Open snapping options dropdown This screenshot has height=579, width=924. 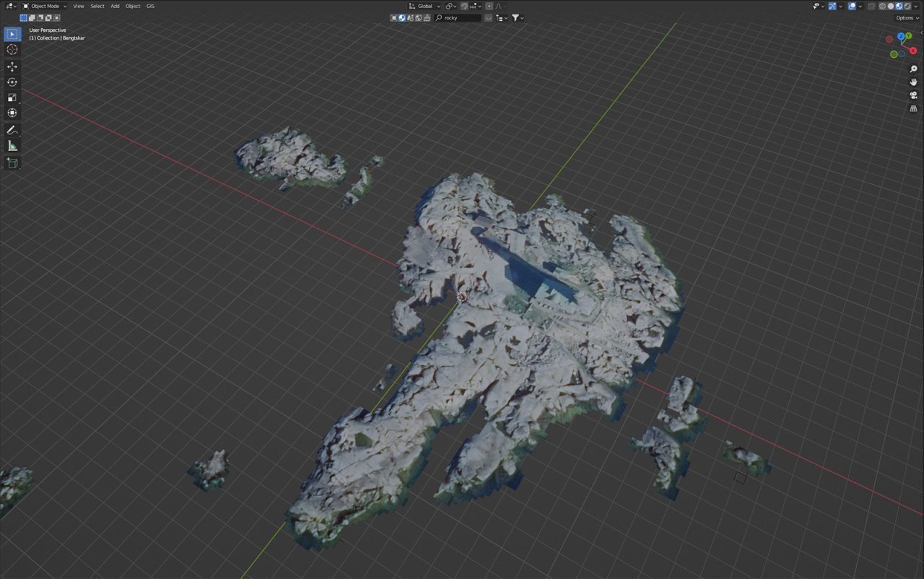click(x=476, y=6)
